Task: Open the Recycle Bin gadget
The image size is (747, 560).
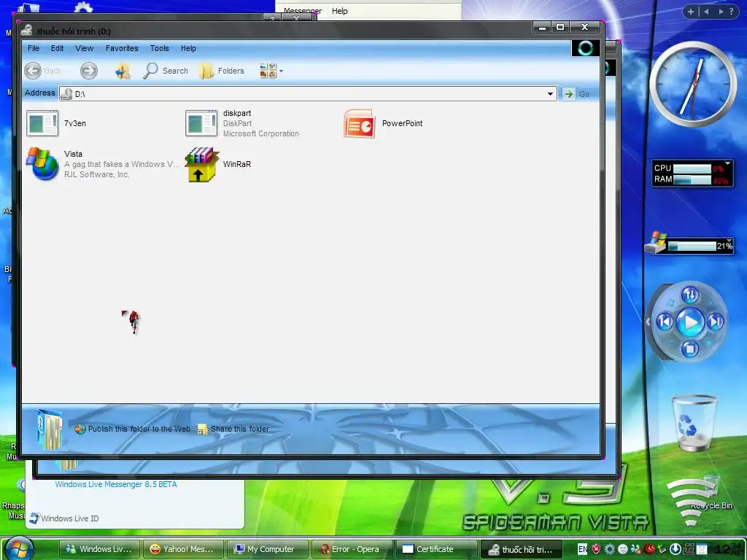Action: pyautogui.click(x=694, y=424)
